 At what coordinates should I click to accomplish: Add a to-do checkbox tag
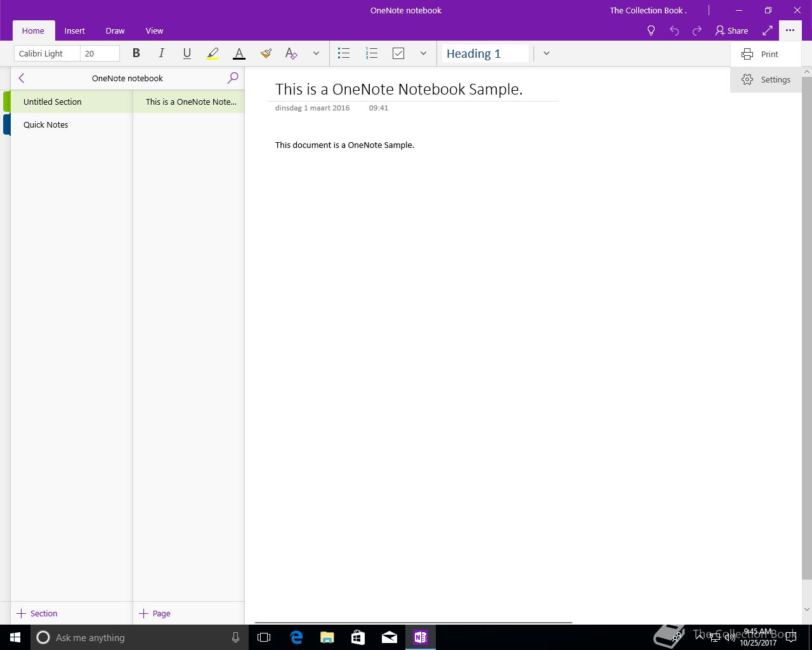pos(398,53)
